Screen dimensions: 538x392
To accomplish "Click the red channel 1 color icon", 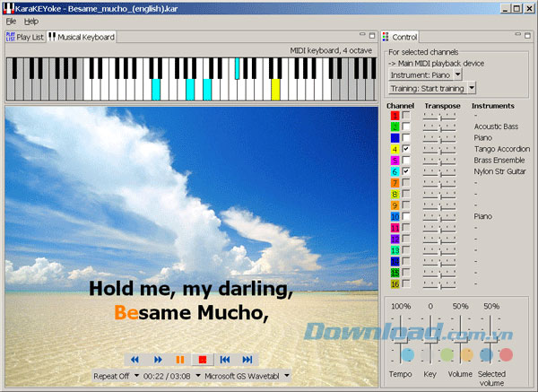I will tap(395, 116).
